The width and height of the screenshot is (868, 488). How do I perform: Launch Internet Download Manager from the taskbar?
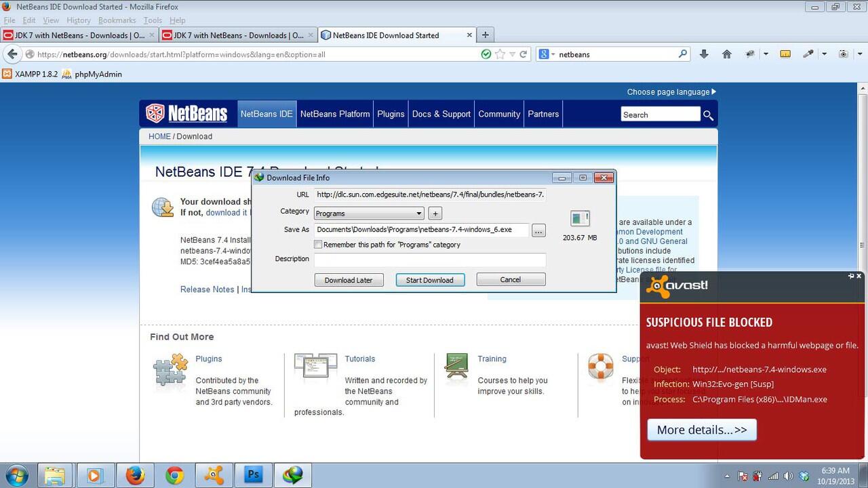point(293,475)
